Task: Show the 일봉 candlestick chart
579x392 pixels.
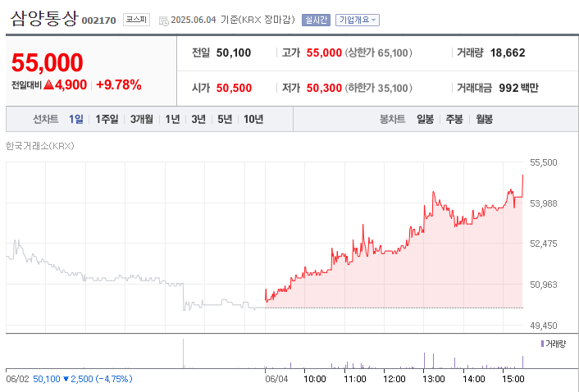Action: click(x=425, y=120)
